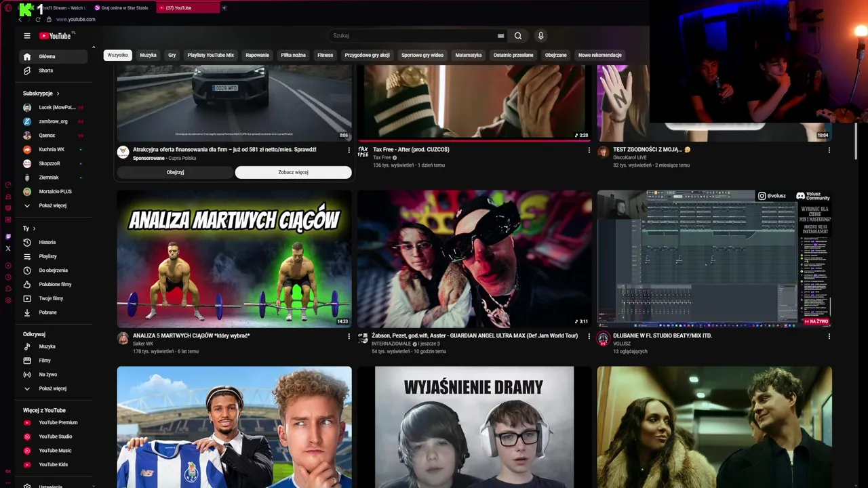
Task: Click the YouTube logo
Action: [55, 36]
